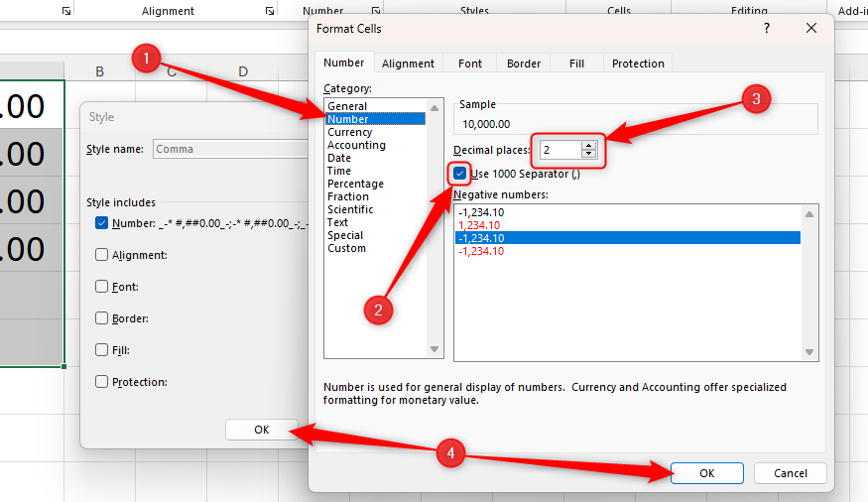Switch to the Alignment tab
868x502 pixels.
tap(408, 63)
